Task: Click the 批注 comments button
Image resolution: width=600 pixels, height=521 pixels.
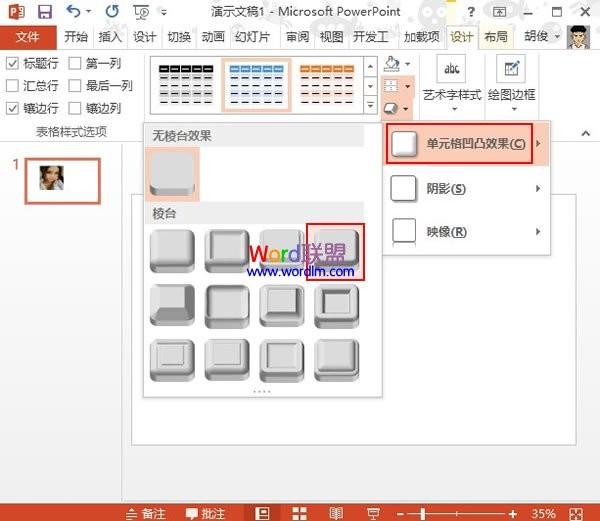Action: coord(205,513)
